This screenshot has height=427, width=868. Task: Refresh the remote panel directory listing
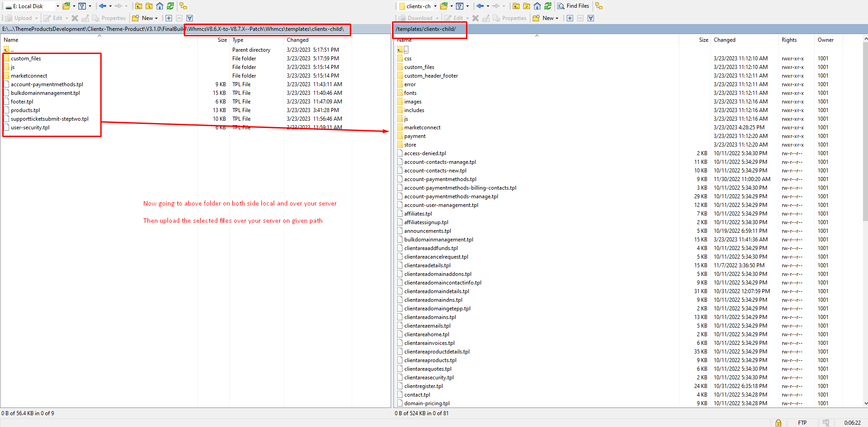548,6
